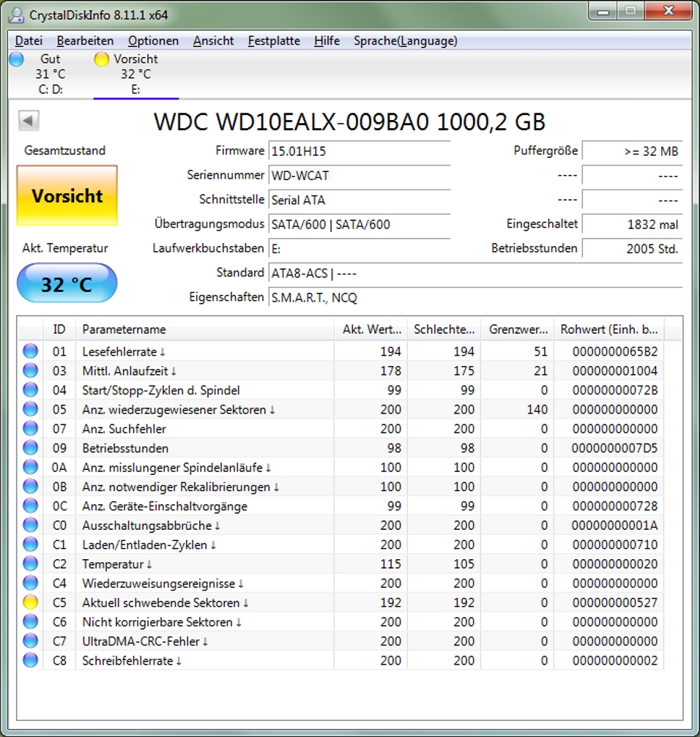Click status icon of misslungener Spindelanläufe row
This screenshot has height=737, width=700.
tap(31, 467)
